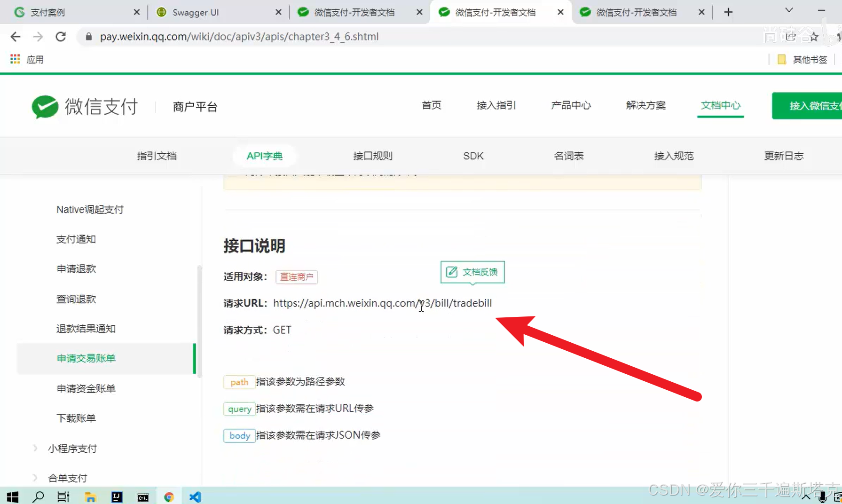Screen dimensions: 842x504
Task: Open 产品中心 in the top navigation
Action: tap(571, 105)
